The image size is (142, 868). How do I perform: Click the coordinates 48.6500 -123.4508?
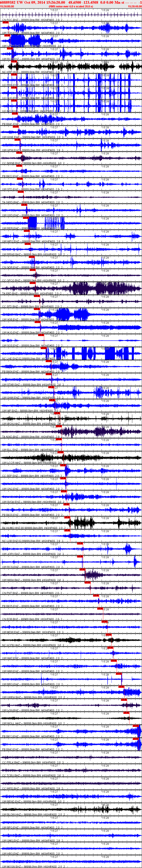tap(83, 2)
